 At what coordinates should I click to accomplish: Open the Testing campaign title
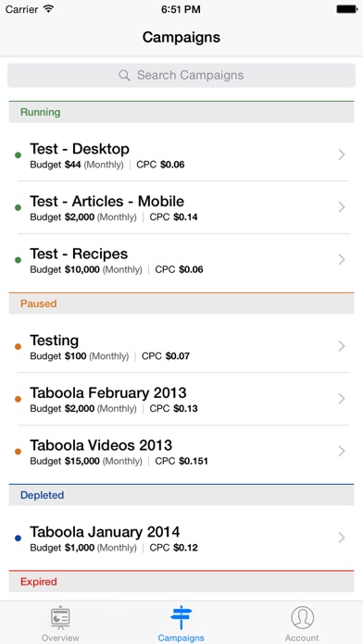pos(55,341)
